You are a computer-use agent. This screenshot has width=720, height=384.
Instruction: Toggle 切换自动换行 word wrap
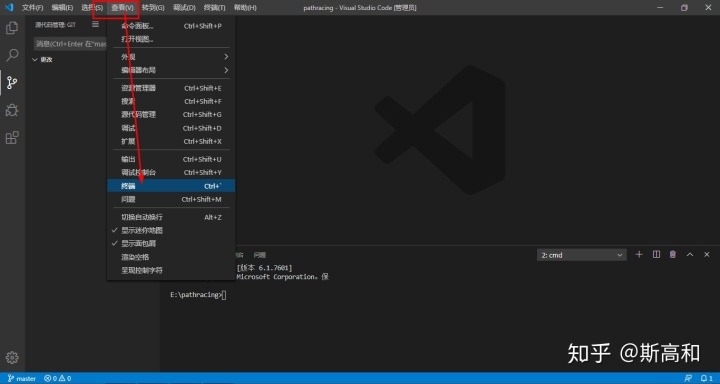tap(171, 217)
